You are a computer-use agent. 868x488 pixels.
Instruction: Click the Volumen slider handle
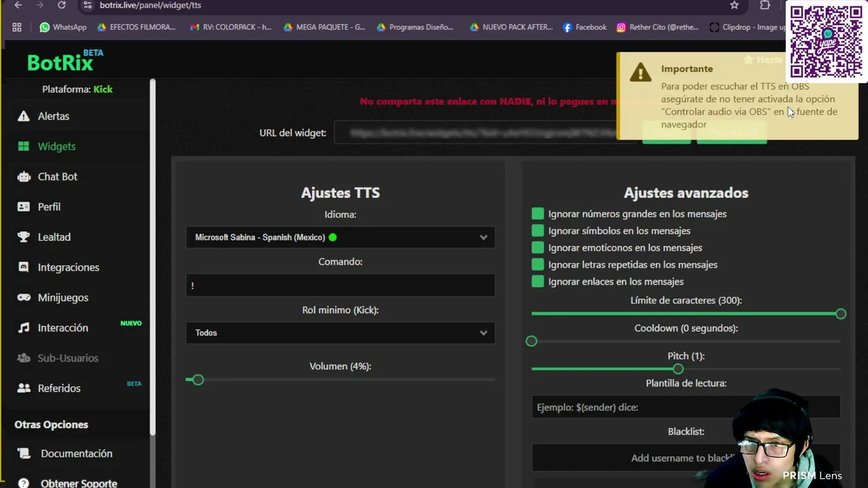[x=197, y=380]
